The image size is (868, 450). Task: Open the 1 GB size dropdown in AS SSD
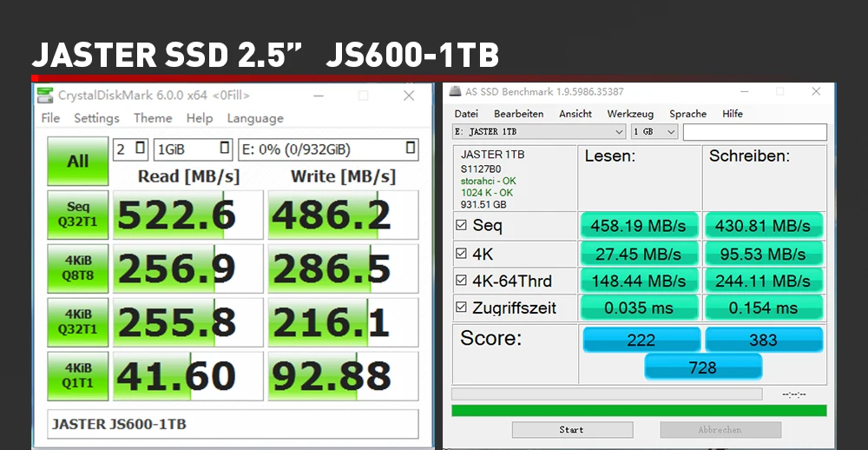click(x=654, y=132)
